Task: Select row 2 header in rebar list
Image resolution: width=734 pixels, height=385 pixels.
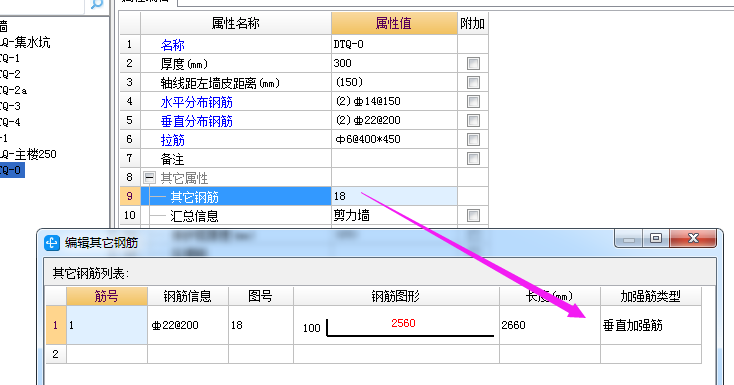Action: click(56, 354)
